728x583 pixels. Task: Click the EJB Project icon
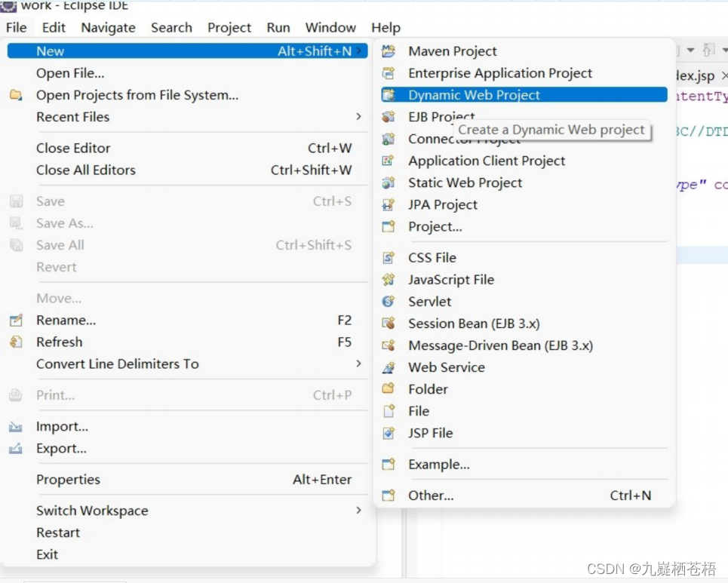389,117
